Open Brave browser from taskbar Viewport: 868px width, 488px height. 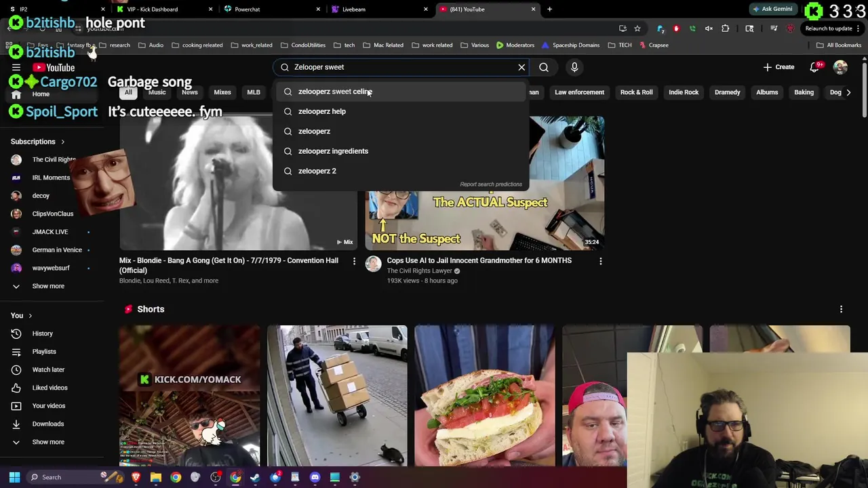(136, 477)
